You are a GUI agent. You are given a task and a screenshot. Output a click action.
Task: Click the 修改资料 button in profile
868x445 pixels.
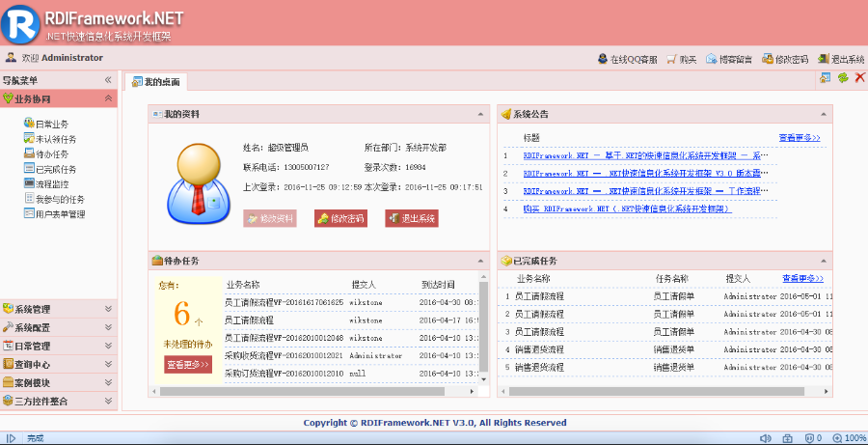pos(270,218)
